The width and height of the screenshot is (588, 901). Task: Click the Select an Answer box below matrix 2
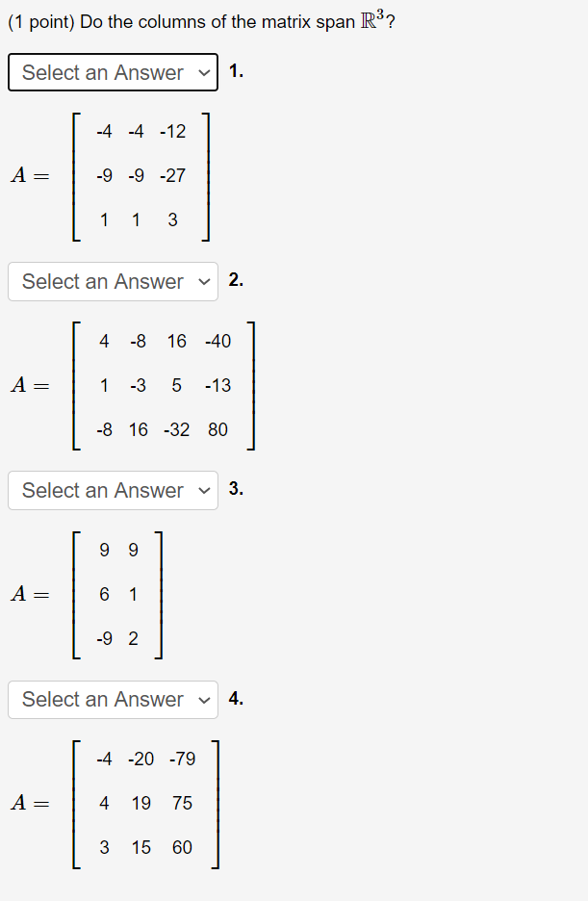(x=113, y=490)
